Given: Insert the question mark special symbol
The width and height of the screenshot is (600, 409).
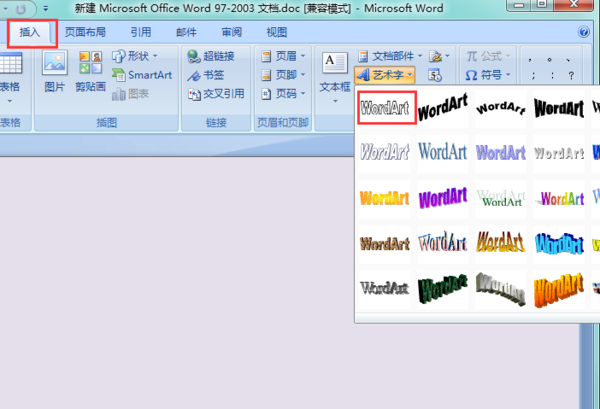Looking at the screenshot, I should [x=571, y=75].
